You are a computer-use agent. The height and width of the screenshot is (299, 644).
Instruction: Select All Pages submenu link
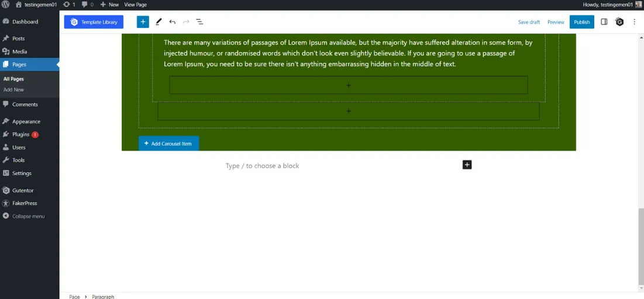coord(13,79)
